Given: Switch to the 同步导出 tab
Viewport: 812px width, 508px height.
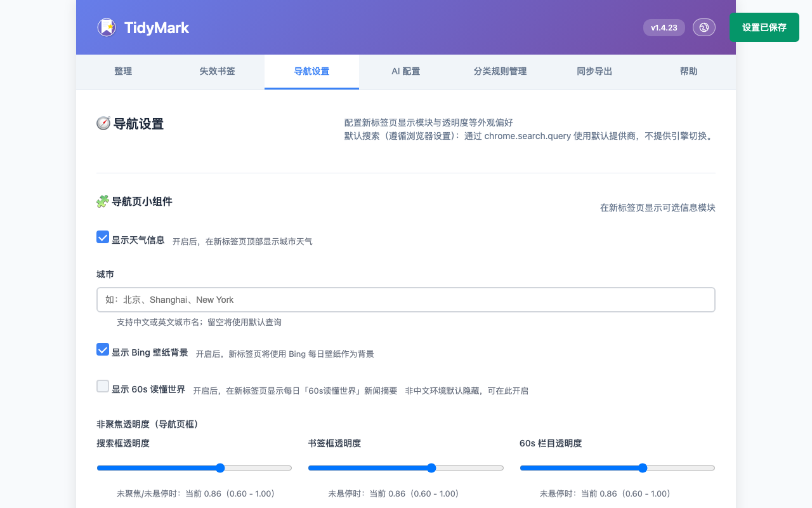Looking at the screenshot, I should 594,72.
